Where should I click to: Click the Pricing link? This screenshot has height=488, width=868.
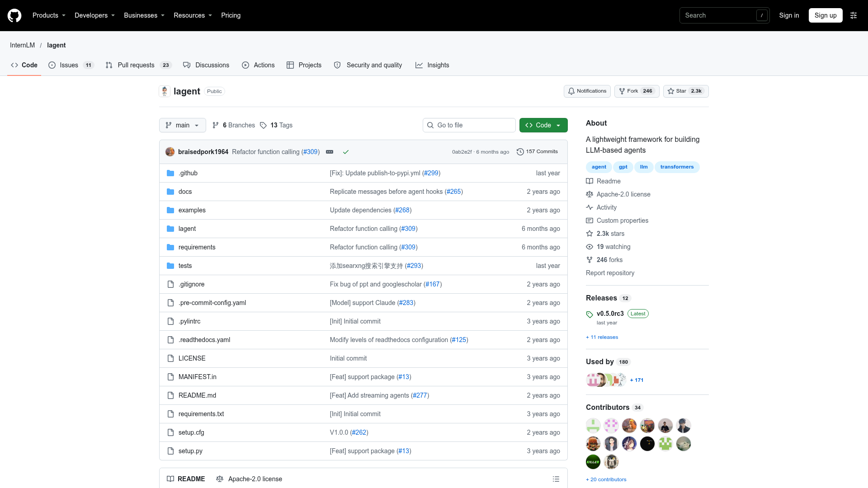pos(231,15)
